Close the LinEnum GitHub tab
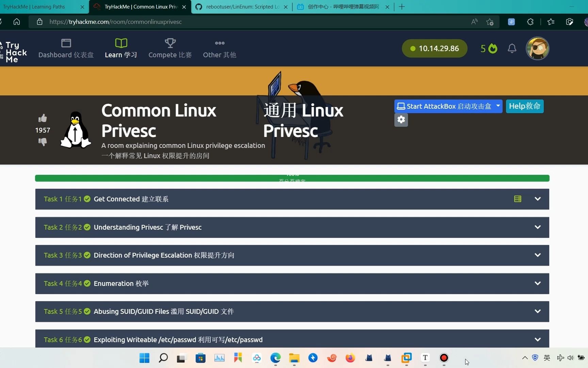Screen dimensions: 588x368 tap(285, 7)
